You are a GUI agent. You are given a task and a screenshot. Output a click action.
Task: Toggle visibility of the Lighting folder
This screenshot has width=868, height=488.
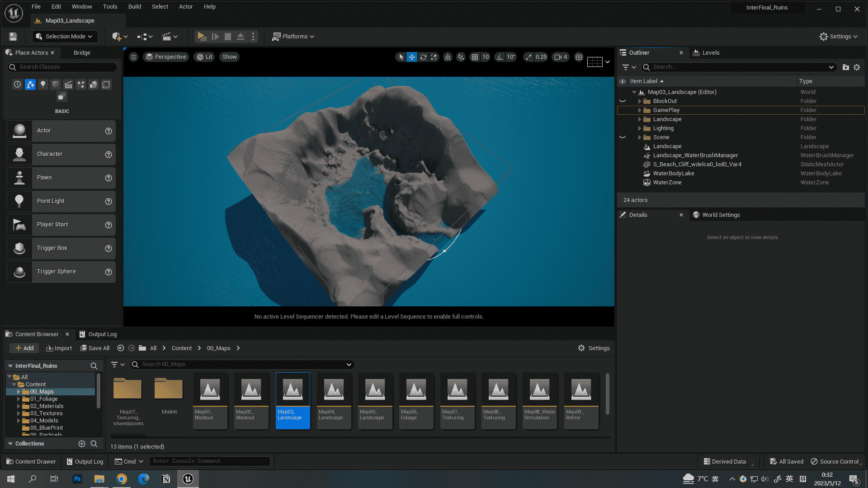click(623, 128)
